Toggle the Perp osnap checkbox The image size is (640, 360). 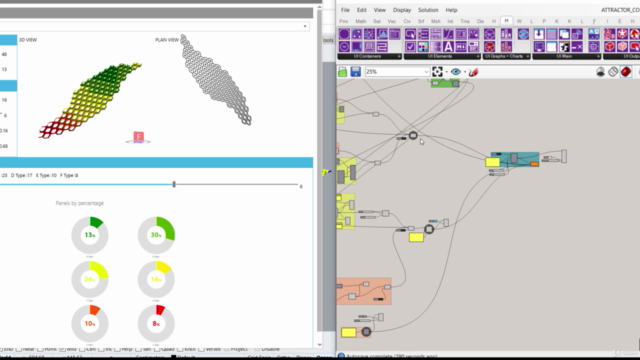click(x=118, y=349)
